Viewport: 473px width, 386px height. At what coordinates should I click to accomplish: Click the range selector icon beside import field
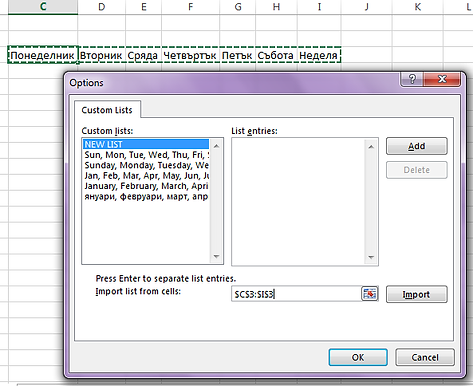click(x=369, y=294)
